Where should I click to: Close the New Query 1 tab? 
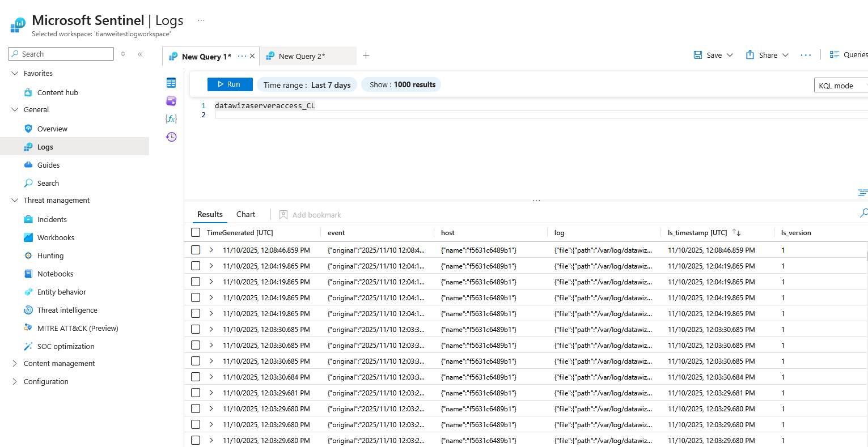(x=252, y=56)
